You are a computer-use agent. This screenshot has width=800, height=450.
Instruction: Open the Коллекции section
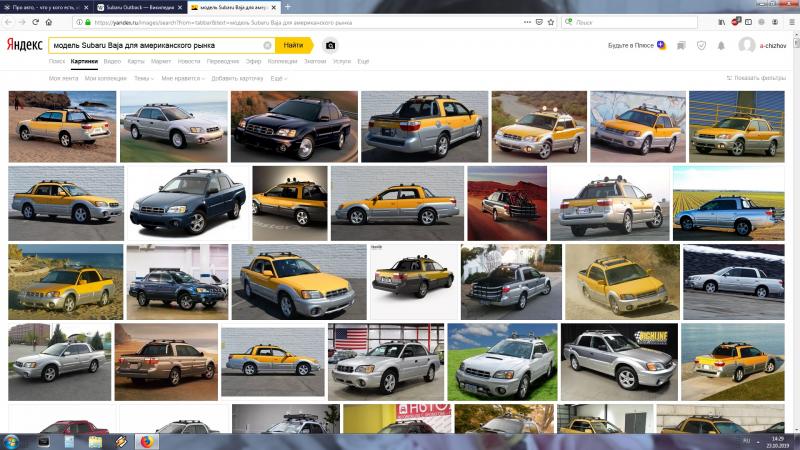coord(282,61)
